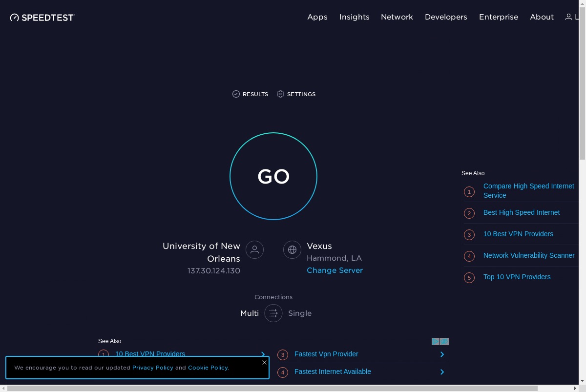This screenshot has height=392, width=586.
Task: Click numbered circle 2 in sidebar
Action: point(469,213)
